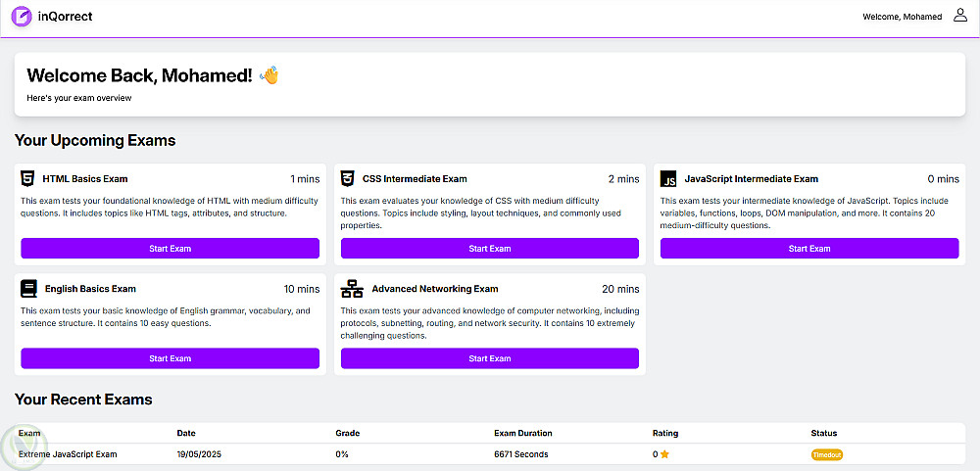Click the 20 mins duration label
This screenshot has width=980, height=471.
coord(620,289)
